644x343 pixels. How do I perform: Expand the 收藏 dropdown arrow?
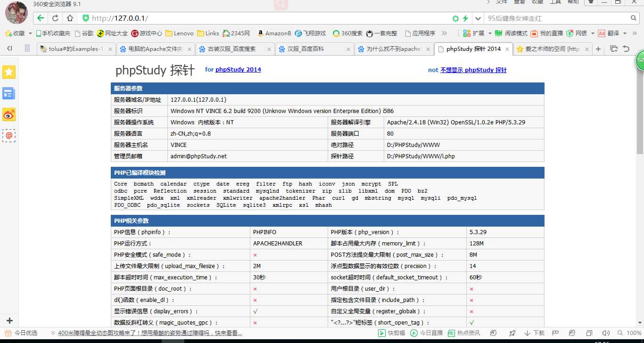(x=31, y=33)
